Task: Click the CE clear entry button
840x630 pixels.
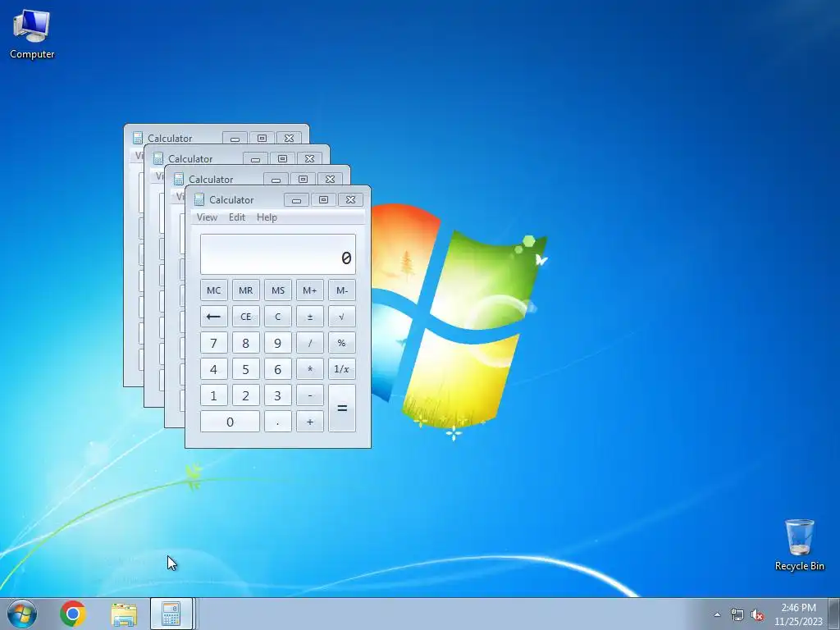Action: (x=246, y=317)
